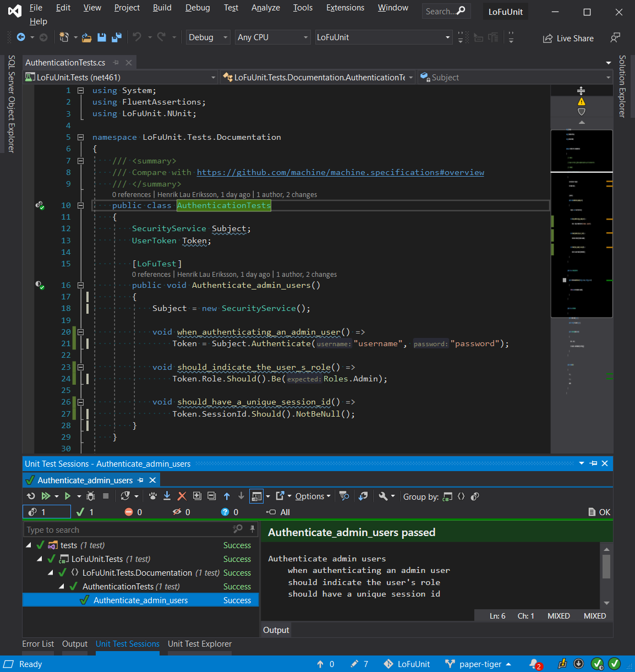Toggle the passed tests filter

(85, 512)
